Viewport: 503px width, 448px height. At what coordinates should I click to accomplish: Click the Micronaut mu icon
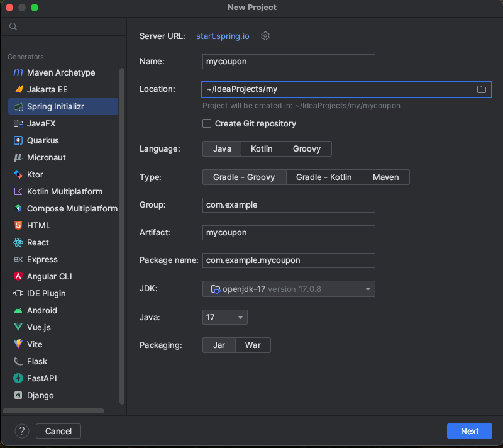(18, 157)
